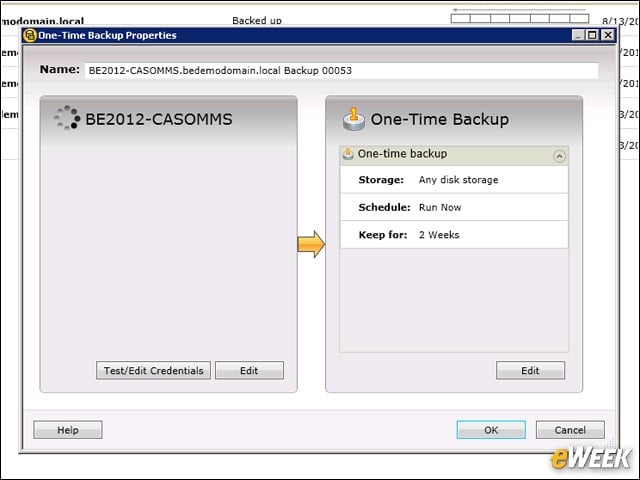This screenshot has width=640, height=480.
Task: Open Help for backup properties
Action: coord(68,430)
